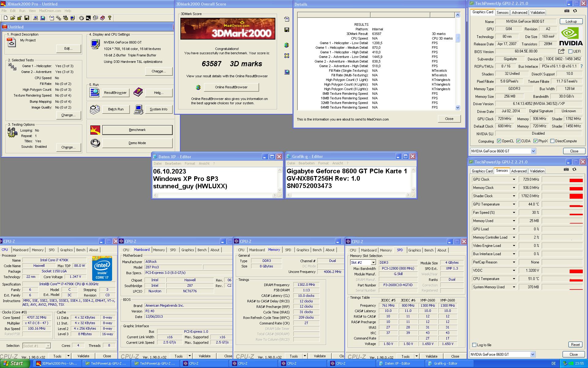Click text area of Grafik-g Editor
This screenshot has height=368, width=588.
348,179
